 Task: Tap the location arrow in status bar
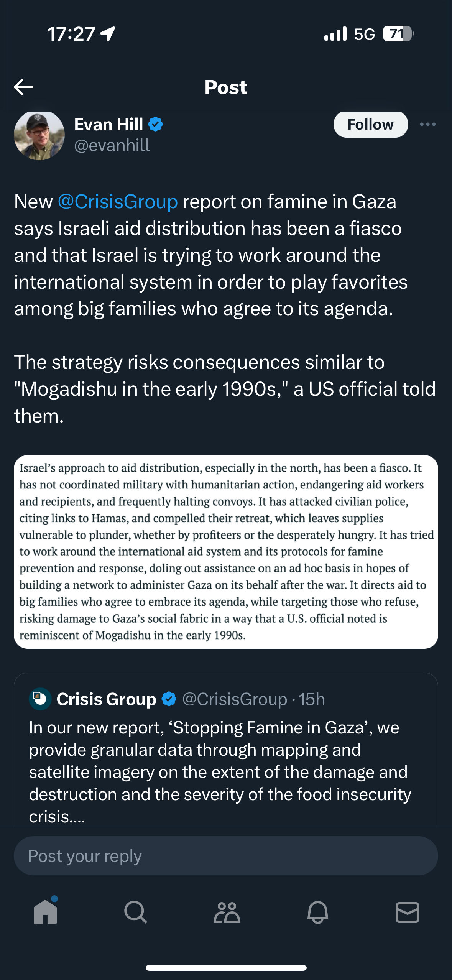click(x=108, y=34)
